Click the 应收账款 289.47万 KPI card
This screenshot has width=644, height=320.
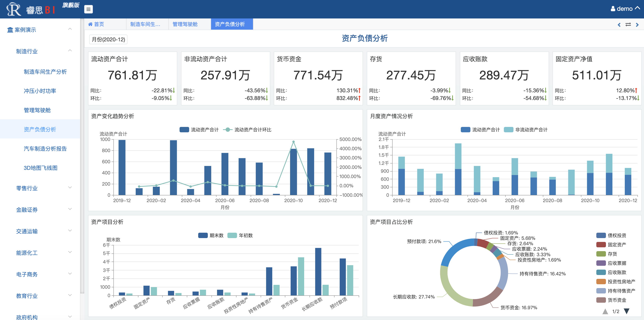tap(504, 78)
